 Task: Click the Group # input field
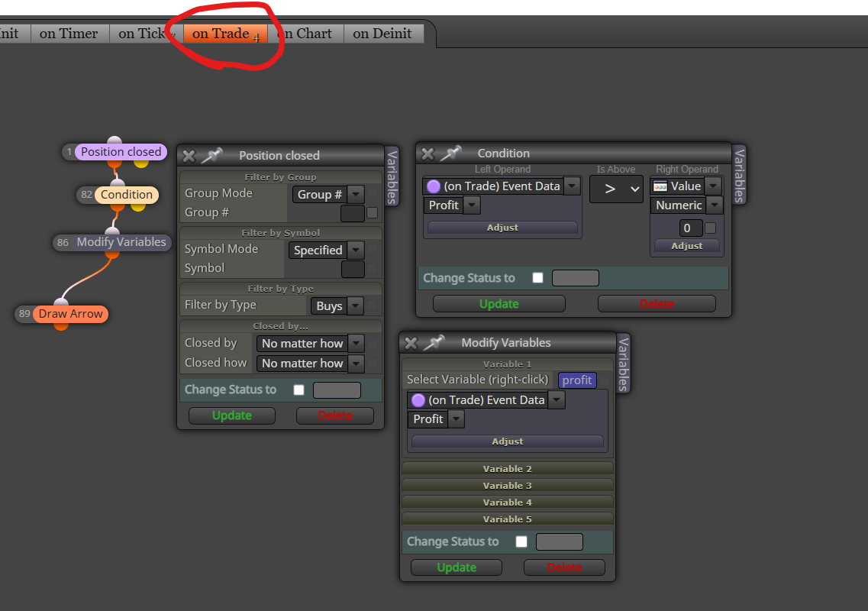pyautogui.click(x=353, y=213)
